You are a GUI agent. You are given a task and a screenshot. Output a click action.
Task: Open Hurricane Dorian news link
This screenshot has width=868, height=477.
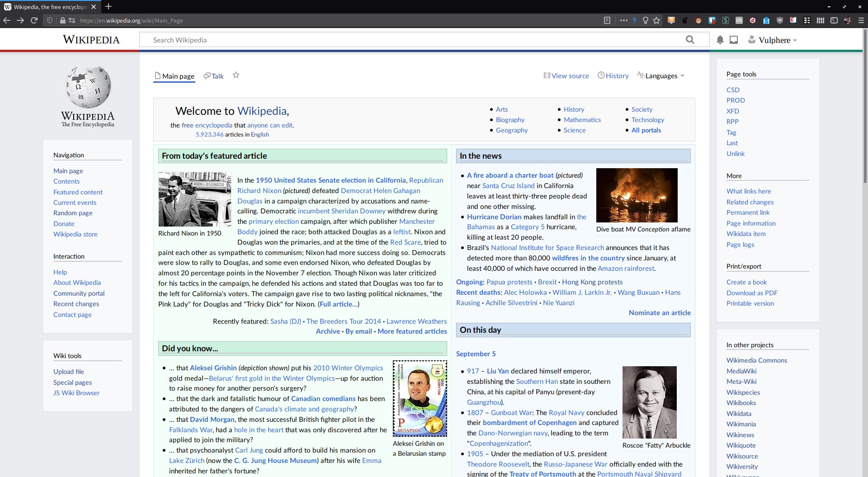(x=494, y=217)
